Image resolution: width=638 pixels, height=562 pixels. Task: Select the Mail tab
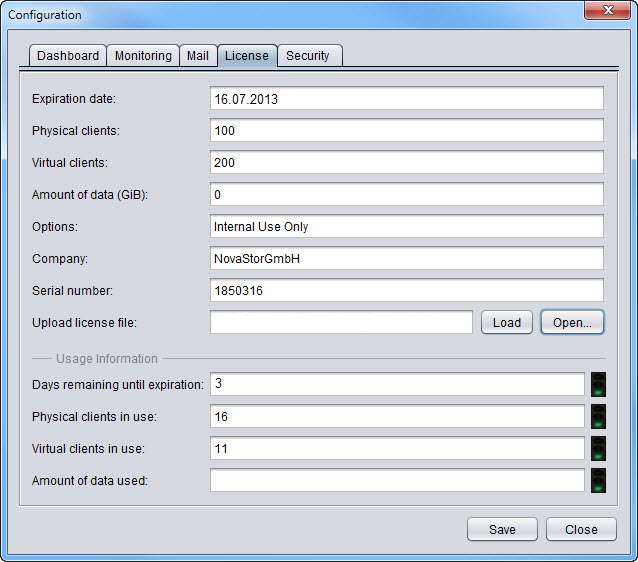click(198, 55)
